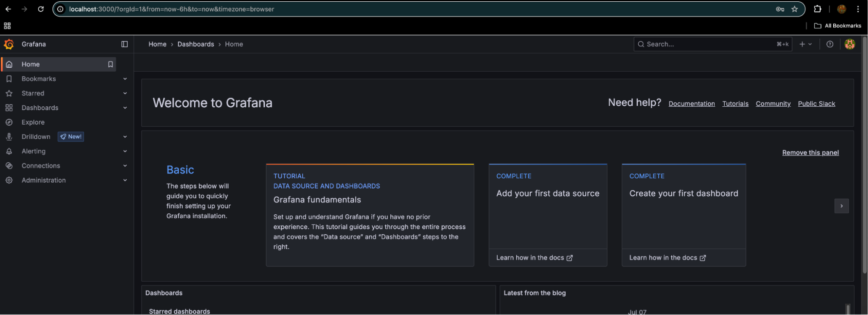This screenshot has height=315, width=868.
Task: Open Drilldown in the sidebar menu
Action: tap(36, 137)
